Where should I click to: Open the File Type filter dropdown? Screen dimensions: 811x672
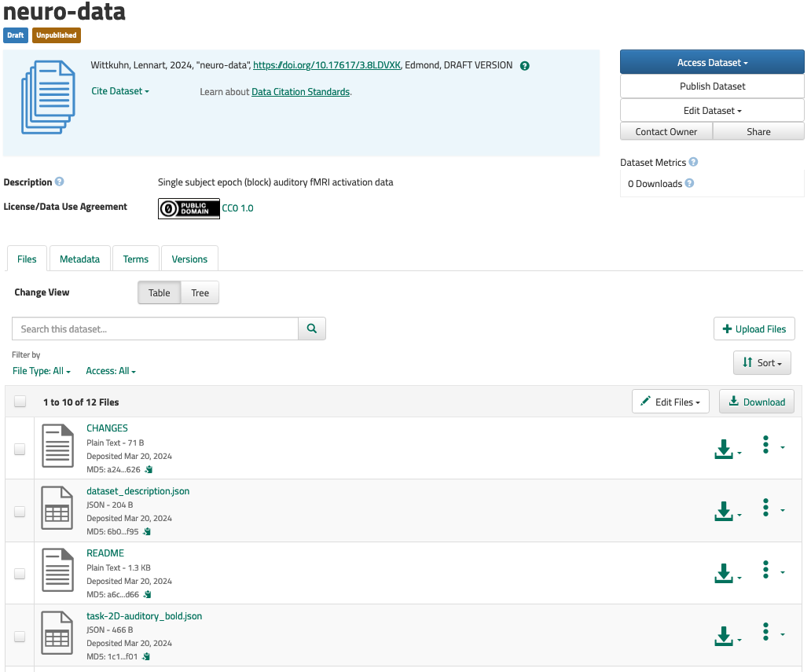pos(42,371)
